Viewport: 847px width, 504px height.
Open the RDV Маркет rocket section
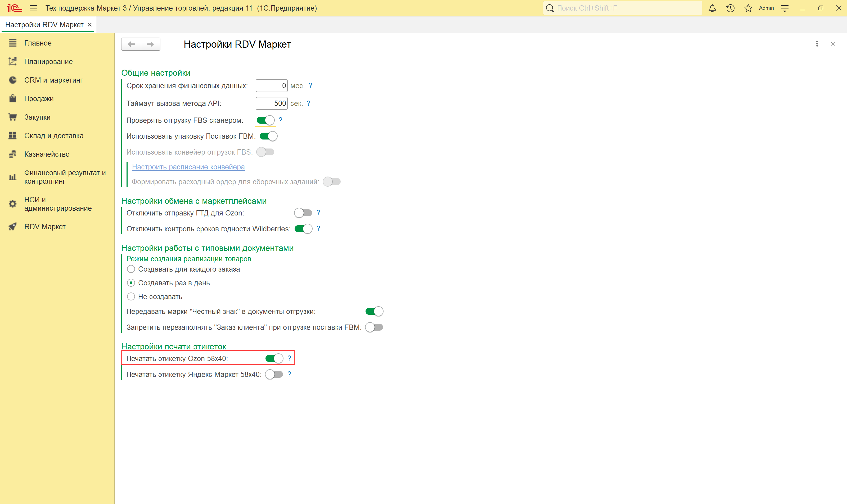click(x=44, y=227)
